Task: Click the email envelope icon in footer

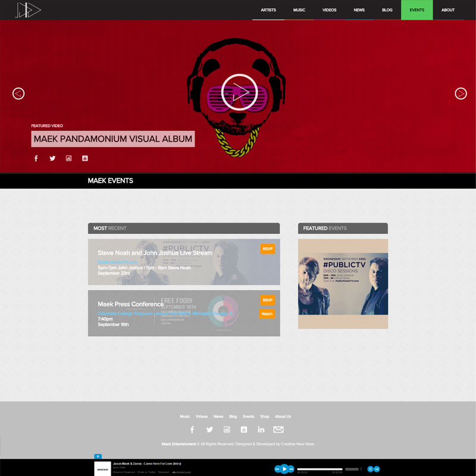Action: (x=278, y=430)
